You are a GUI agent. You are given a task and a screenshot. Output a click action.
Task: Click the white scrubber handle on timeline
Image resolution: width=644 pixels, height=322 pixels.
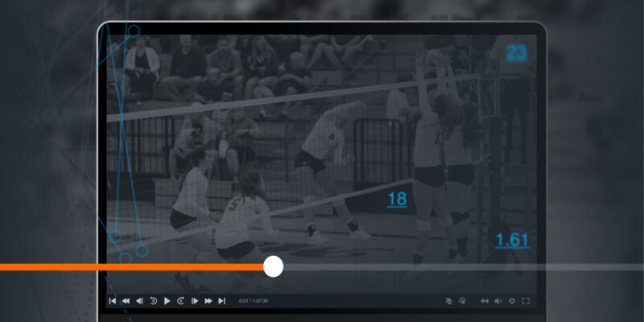pyautogui.click(x=274, y=266)
